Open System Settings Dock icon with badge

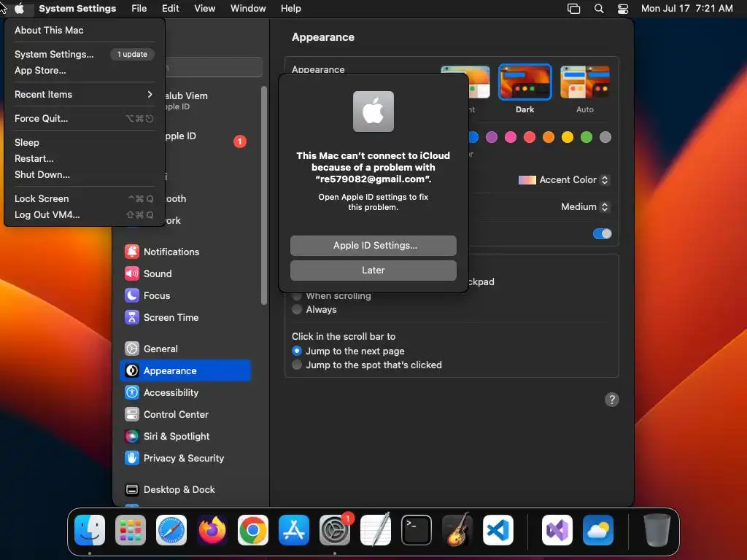click(x=335, y=530)
